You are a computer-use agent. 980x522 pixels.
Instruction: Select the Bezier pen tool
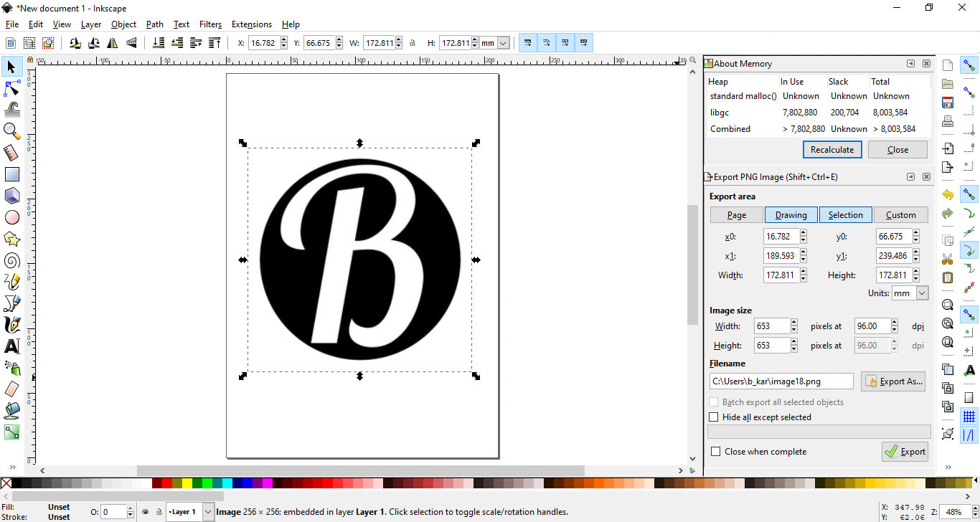tap(11, 303)
